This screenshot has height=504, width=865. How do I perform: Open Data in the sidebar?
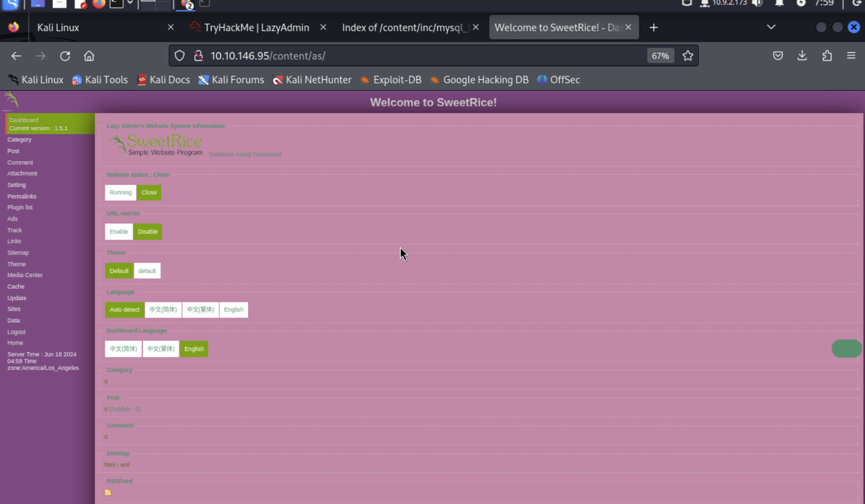14,320
